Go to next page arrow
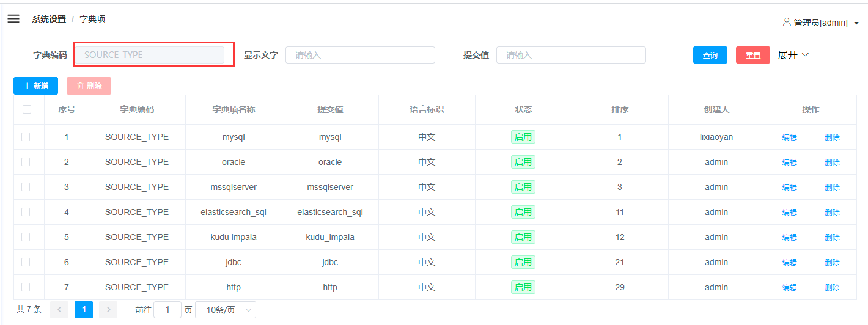Viewport: 868px width, 325px height. pos(108,310)
